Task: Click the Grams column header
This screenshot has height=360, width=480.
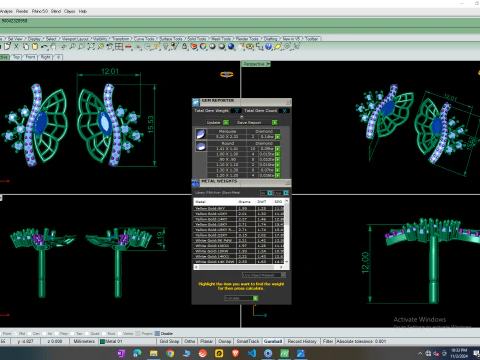Action: point(245,202)
